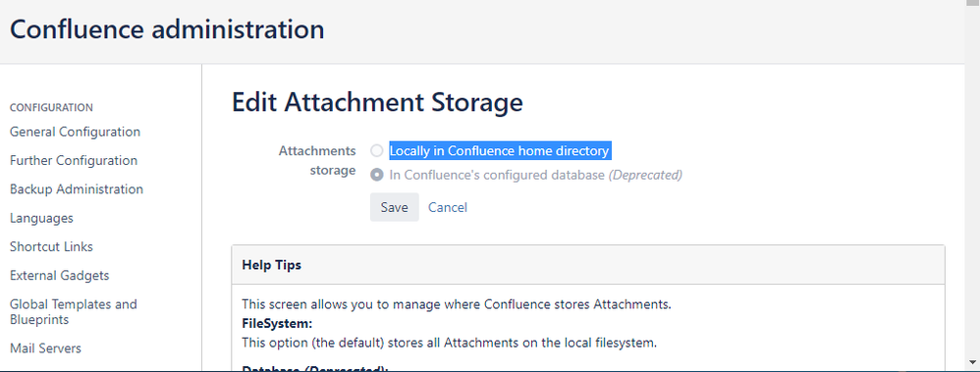
Task: Open Global Templates and Blueprints
Action: (x=74, y=312)
